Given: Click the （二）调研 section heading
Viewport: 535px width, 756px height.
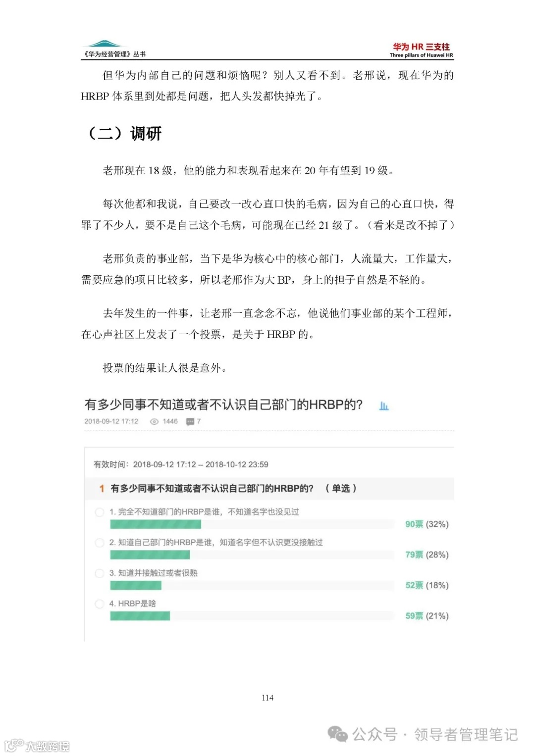Looking at the screenshot, I should pos(126,133).
